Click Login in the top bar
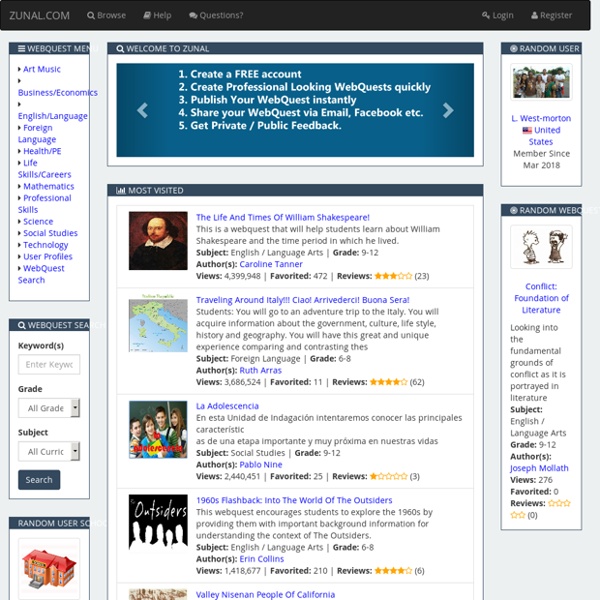Image resolution: width=600 pixels, height=600 pixels. pos(498,15)
